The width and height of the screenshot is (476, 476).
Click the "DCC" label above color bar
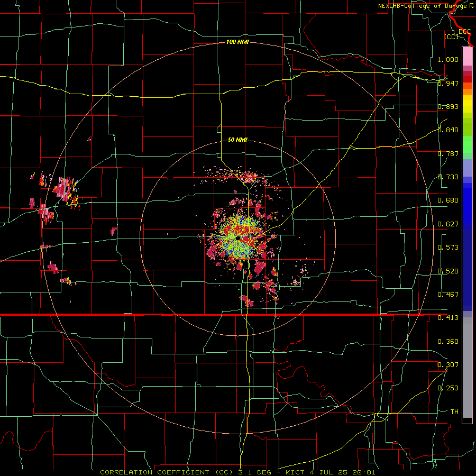(x=464, y=32)
